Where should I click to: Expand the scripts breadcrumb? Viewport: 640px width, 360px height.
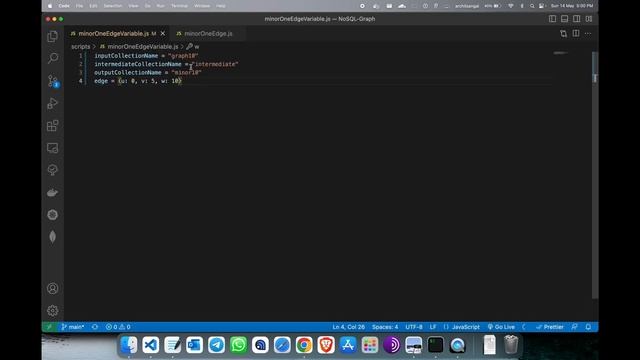point(80,47)
